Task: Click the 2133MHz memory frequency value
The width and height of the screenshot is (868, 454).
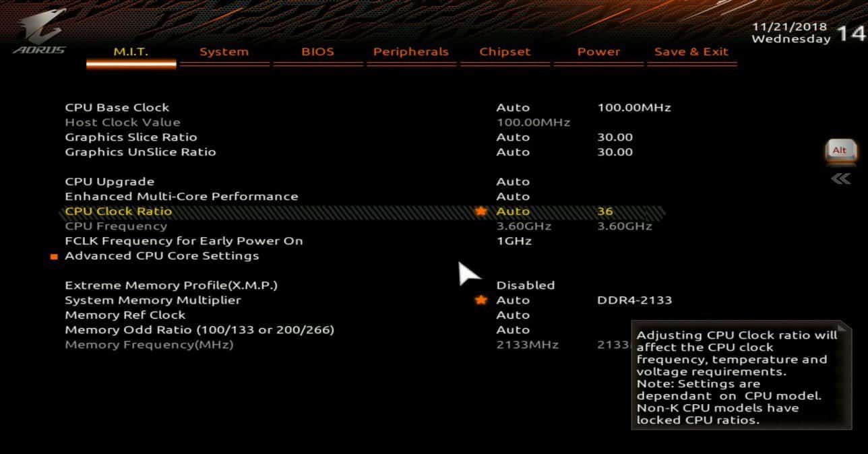Action: point(528,345)
